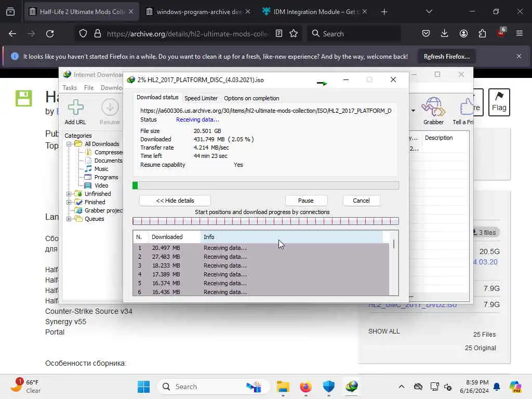Open tracking protection shield in address bar

click(x=83, y=34)
